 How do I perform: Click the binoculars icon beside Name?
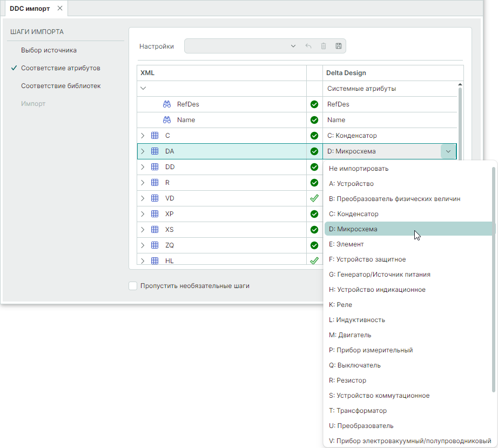point(167,120)
